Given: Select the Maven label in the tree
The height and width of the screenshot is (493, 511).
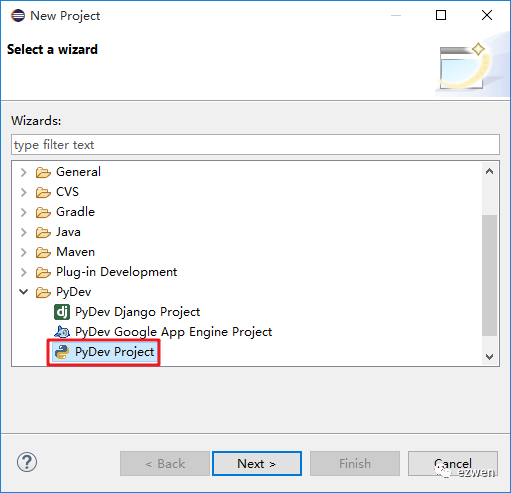Looking at the screenshot, I should [75, 252].
